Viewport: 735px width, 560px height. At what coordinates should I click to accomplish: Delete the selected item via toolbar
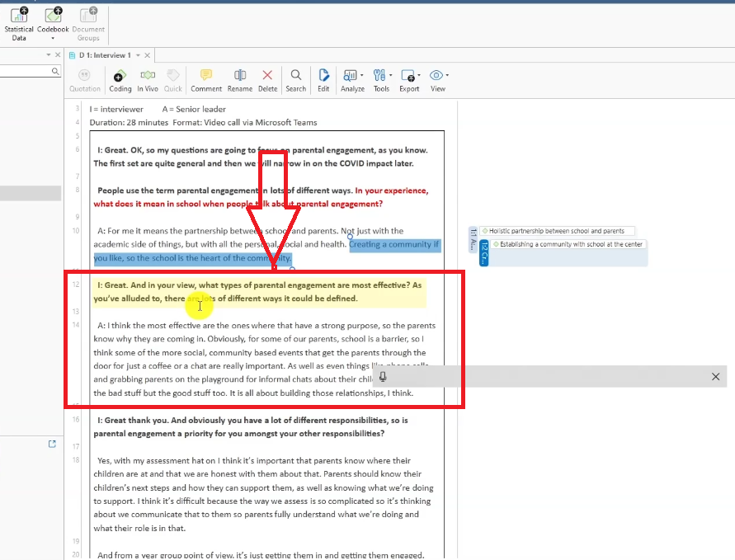click(x=267, y=79)
